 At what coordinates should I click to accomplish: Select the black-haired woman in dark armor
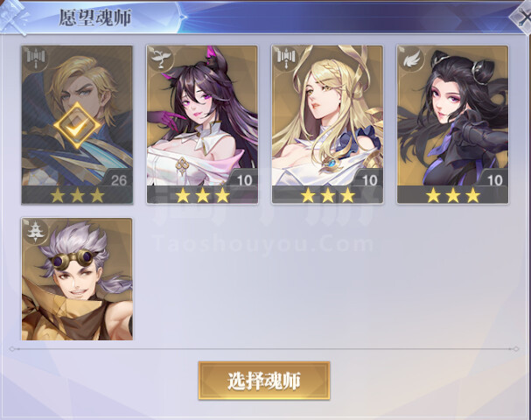pos(452,124)
